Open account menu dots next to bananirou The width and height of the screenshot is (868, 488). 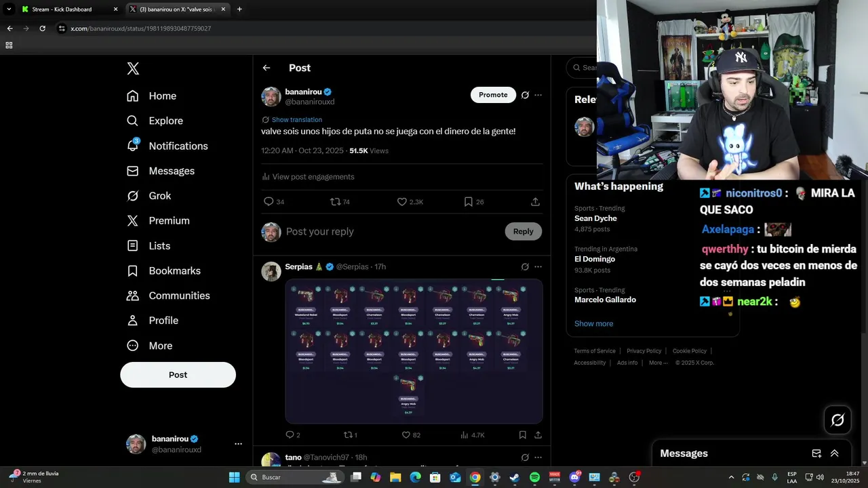[238, 444]
